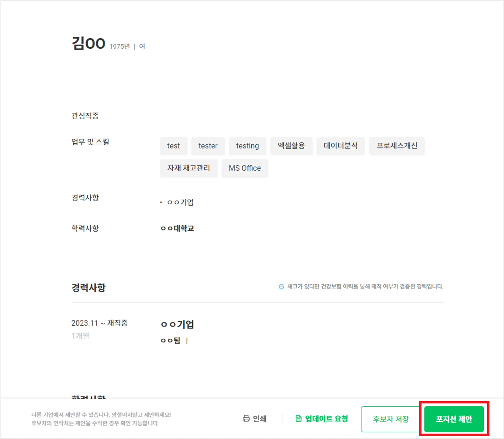Click the ㅇㅇ대학교 education entry
The height and width of the screenshot is (439, 504).
[177, 228]
